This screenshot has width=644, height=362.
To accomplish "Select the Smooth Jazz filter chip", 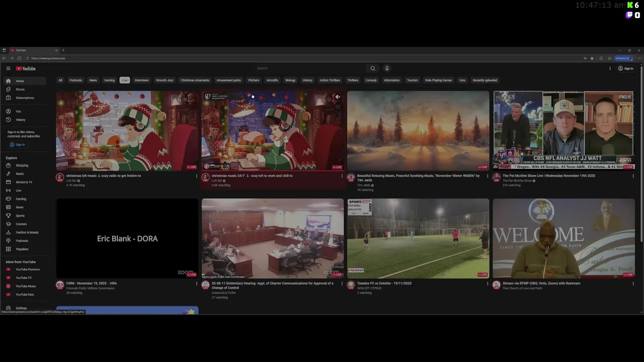I will tap(165, 80).
